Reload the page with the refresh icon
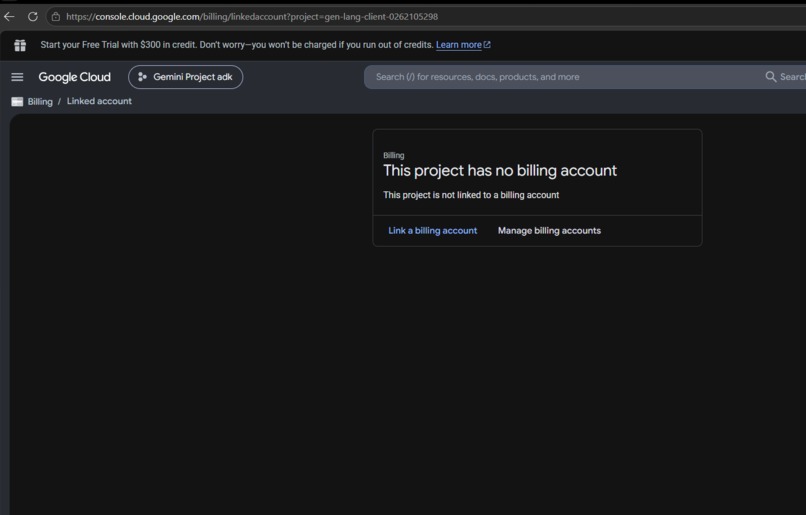 coord(33,16)
